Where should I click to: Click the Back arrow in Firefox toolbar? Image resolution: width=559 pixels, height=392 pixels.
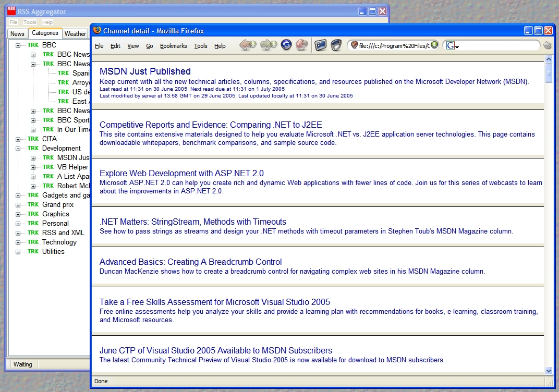tap(248, 45)
